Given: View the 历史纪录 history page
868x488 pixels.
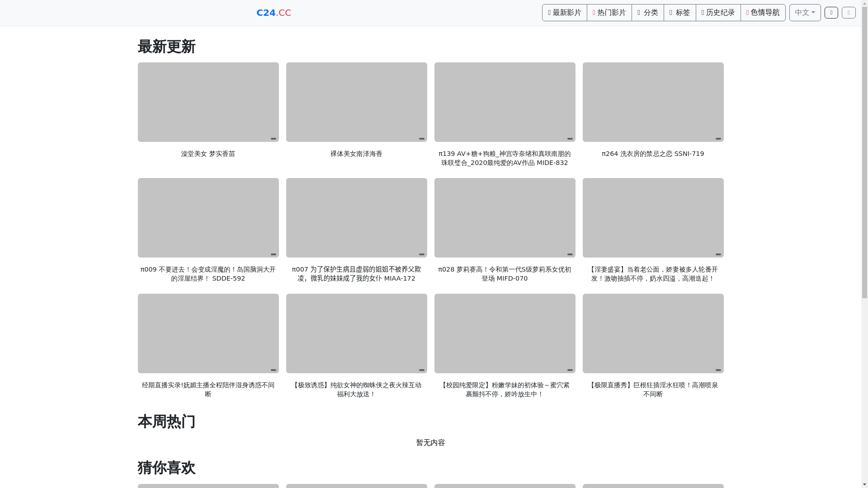Looking at the screenshot, I should (718, 13).
